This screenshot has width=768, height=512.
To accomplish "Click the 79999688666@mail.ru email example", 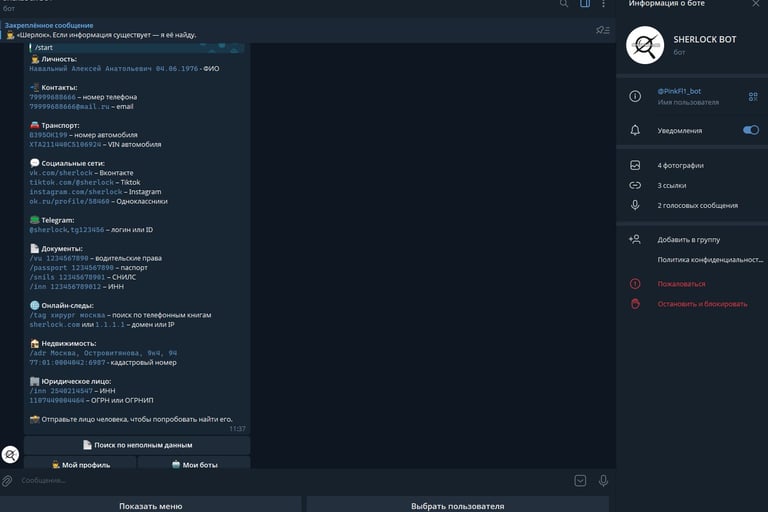I will [69, 106].
